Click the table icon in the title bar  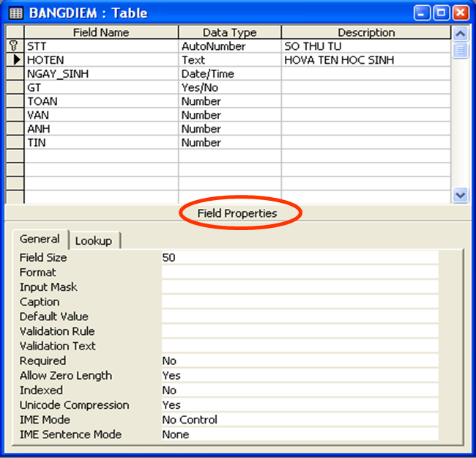16,13
